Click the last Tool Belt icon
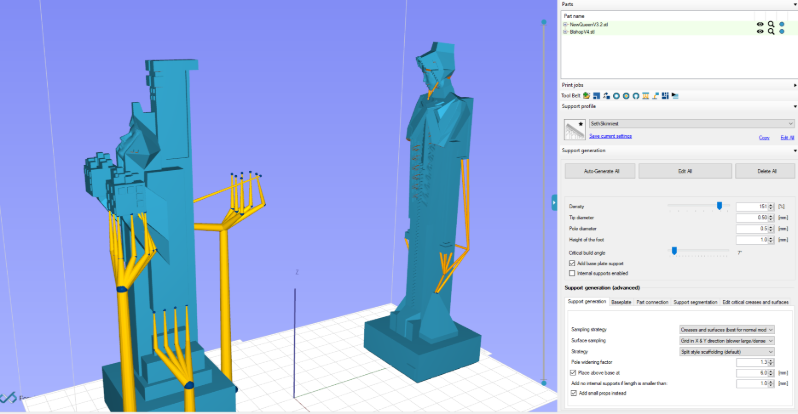The image size is (798, 414). (675, 96)
